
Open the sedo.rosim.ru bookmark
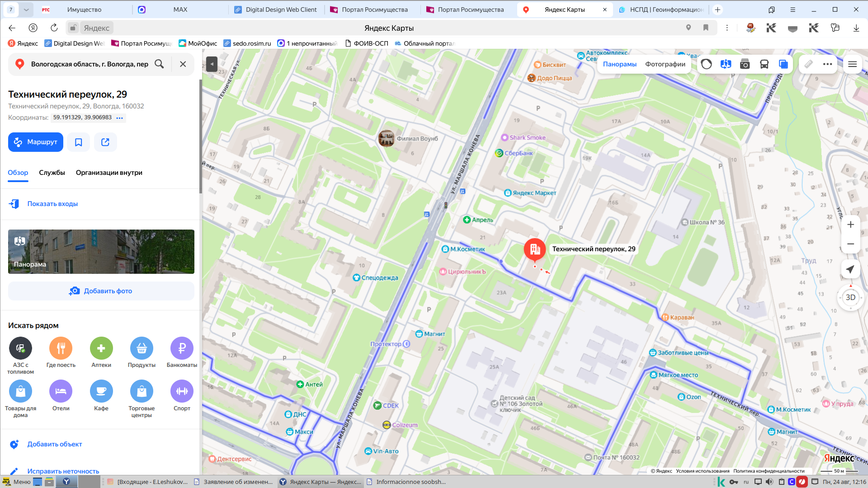click(x=248, y=43)
